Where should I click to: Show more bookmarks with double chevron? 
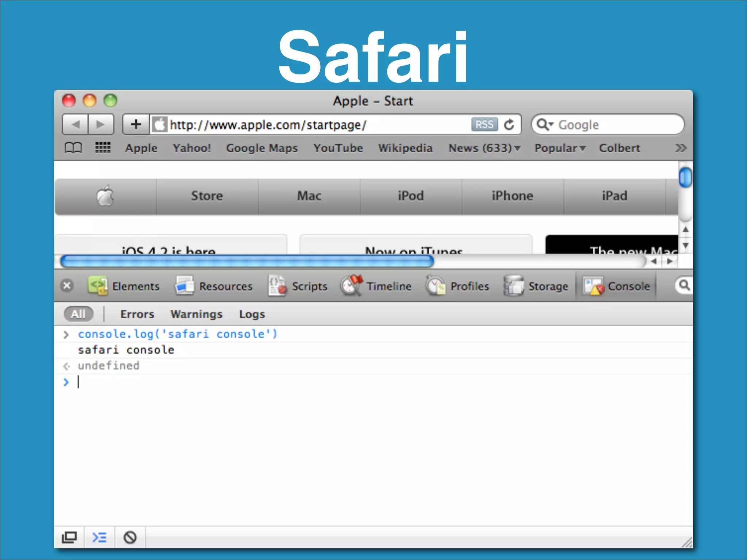coord(681,148)
